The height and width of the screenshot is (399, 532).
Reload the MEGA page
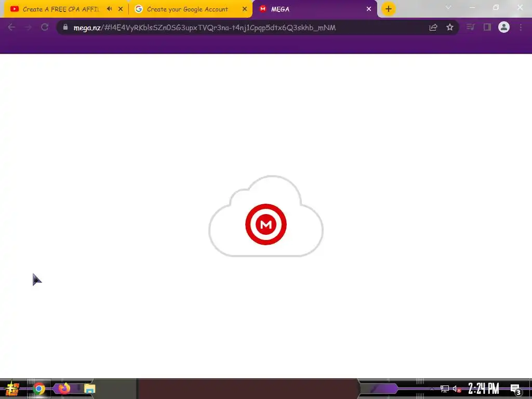pos(45,27)
